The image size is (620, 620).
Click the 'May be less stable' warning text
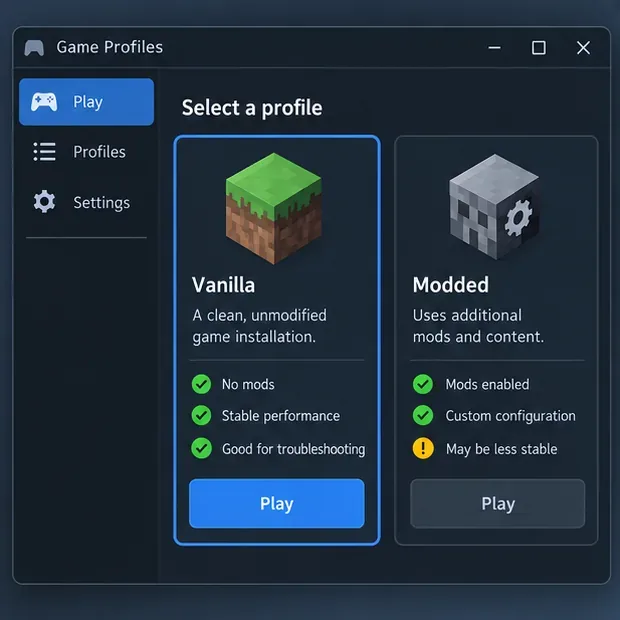coord(501,449)
